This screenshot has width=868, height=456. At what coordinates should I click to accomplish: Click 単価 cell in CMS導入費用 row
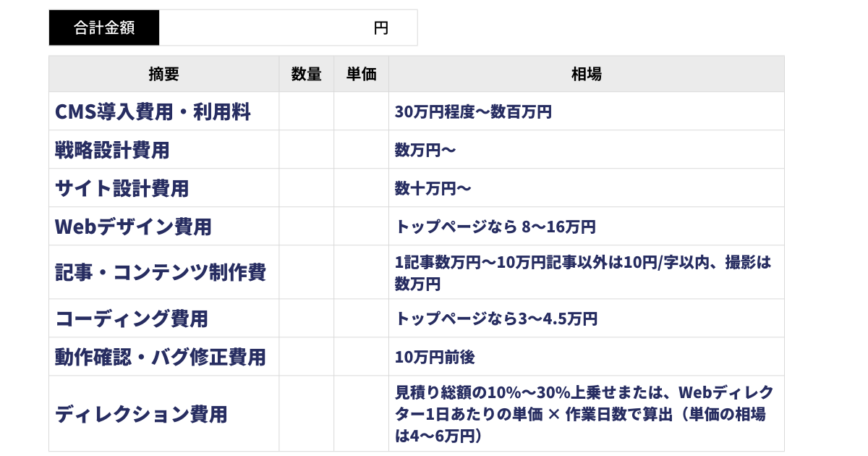point(362,111)
